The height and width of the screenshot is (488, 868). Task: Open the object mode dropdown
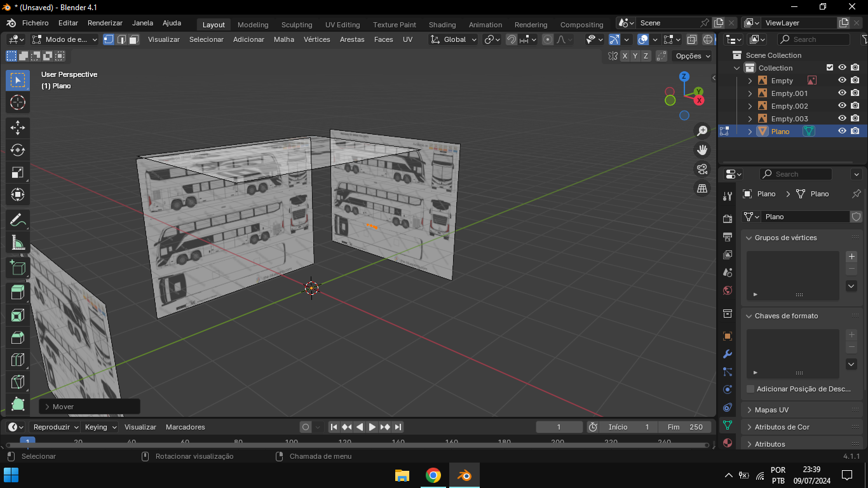coord(65,39)
